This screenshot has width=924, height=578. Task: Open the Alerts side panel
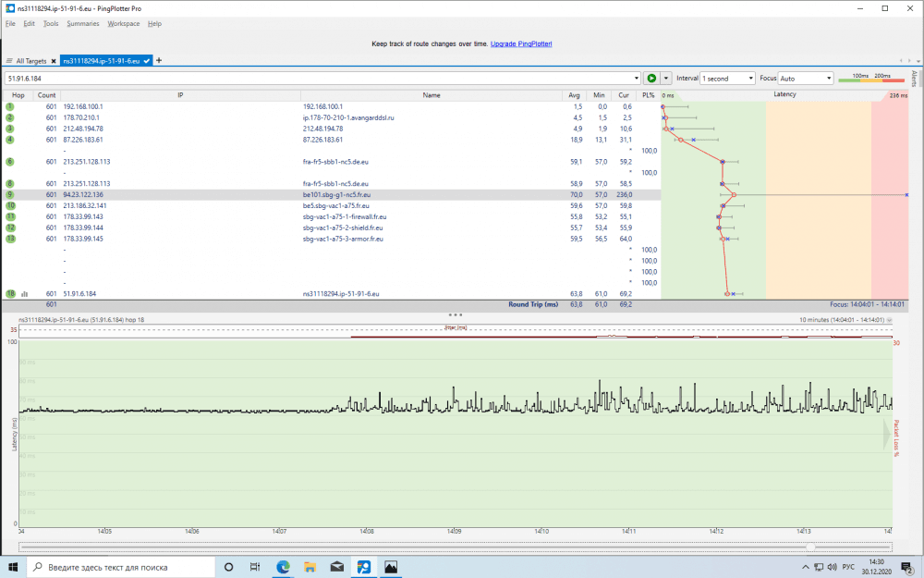915,78
